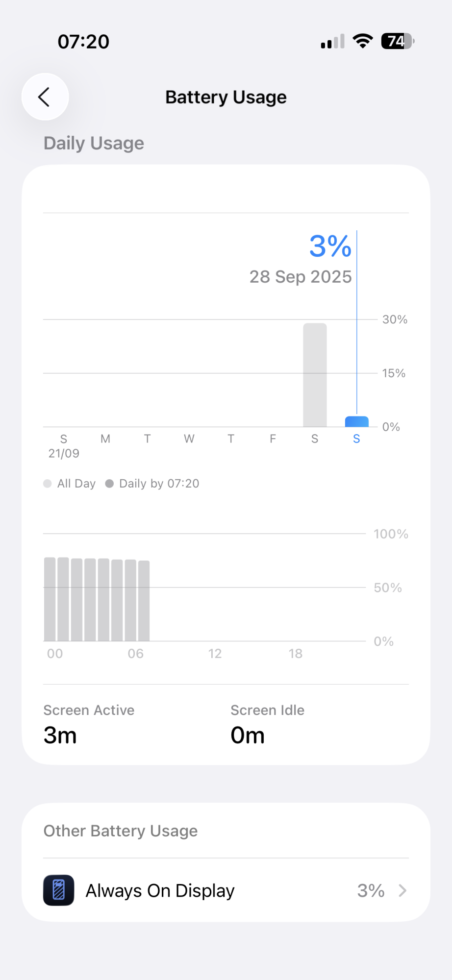Tap the All Day legend dot
The height and width of the screenshot is (980, 452).
(48, 484)
